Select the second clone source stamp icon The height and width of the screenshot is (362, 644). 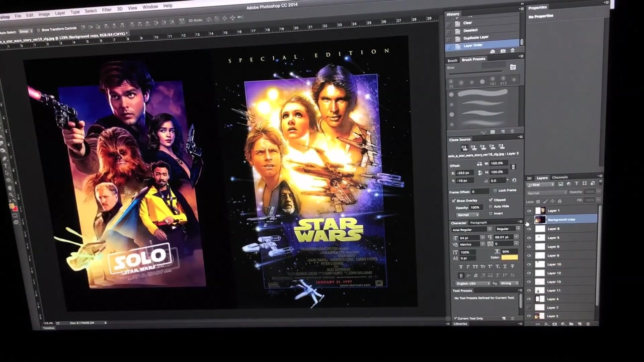point(474,148)
